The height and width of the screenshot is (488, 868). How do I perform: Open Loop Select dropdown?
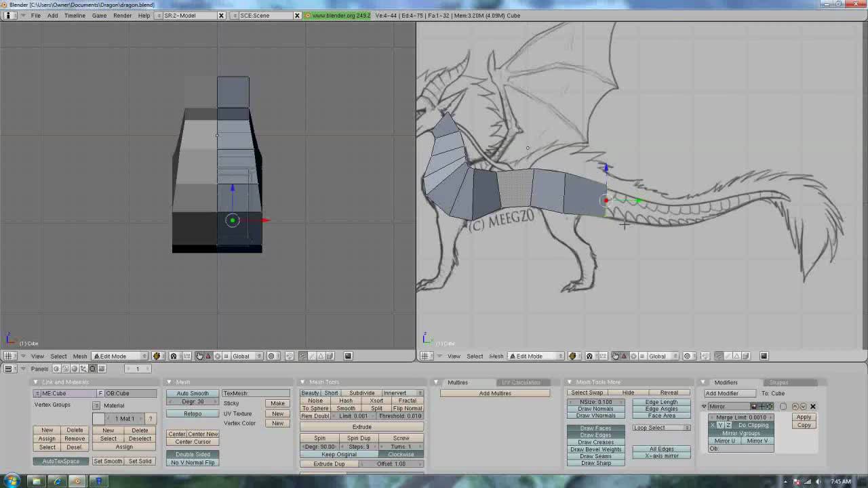pyautogui.click(x=662, y=428)
